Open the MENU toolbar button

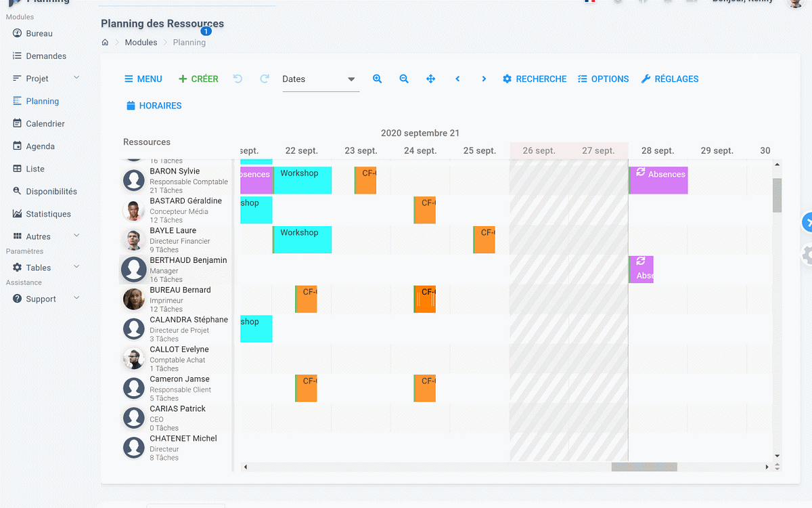[x=143, y=79]
